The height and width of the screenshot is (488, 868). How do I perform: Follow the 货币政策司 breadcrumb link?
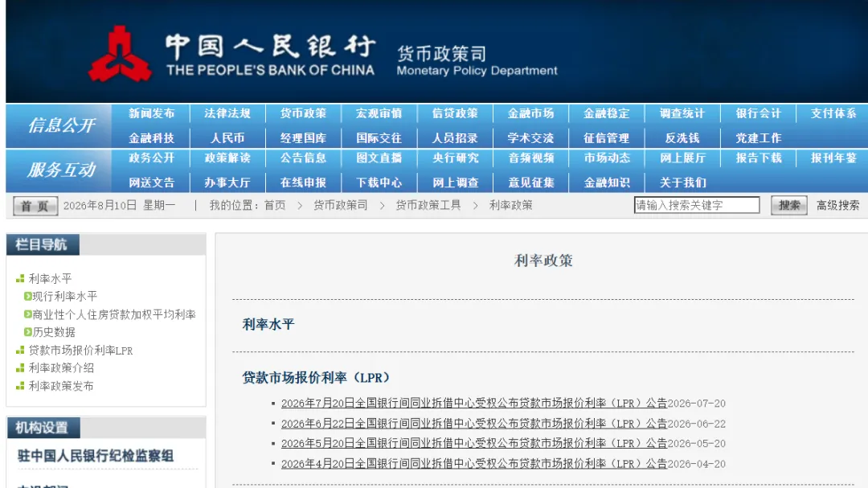pos(341,206)
